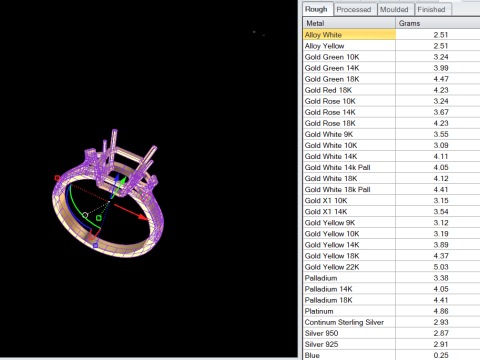This screenshot has width=480, height=360.
Task: Click the red square scale handle
Action: pos(57,178)
